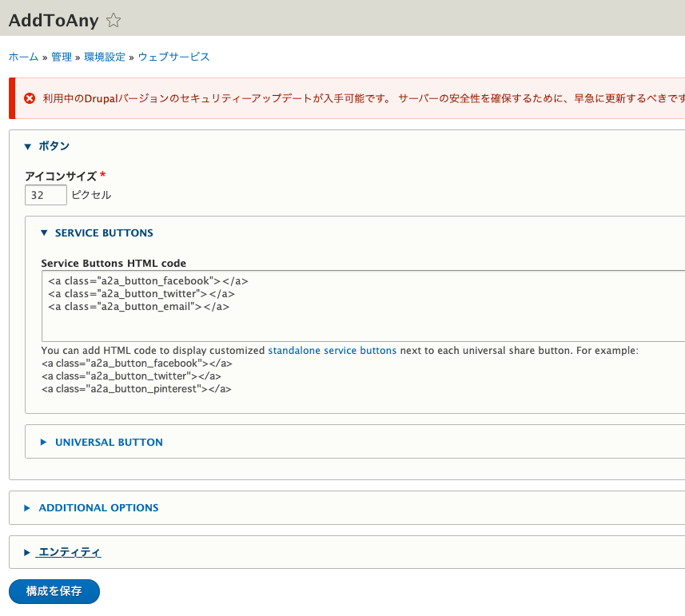
Task: Save configuration with 構成を保存 button
Action: pyautogui.click(x=54, y=591)
